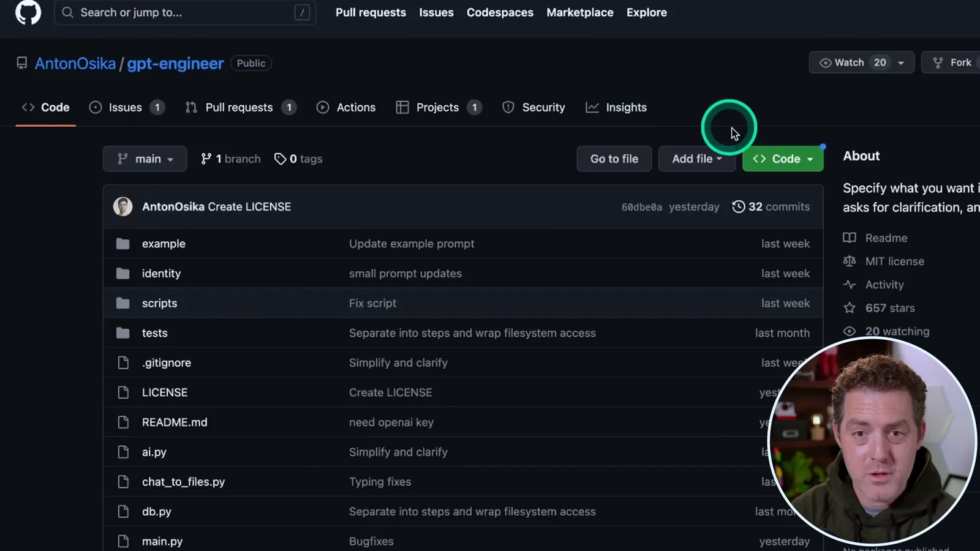Expand the Add file dropdown

pyautogui.click(x=697, y=159)
